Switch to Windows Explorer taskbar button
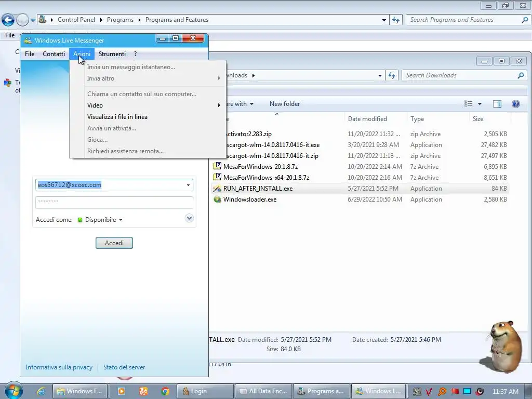Image resolution: width=532 pixels, height=399 pixels. 80,391
